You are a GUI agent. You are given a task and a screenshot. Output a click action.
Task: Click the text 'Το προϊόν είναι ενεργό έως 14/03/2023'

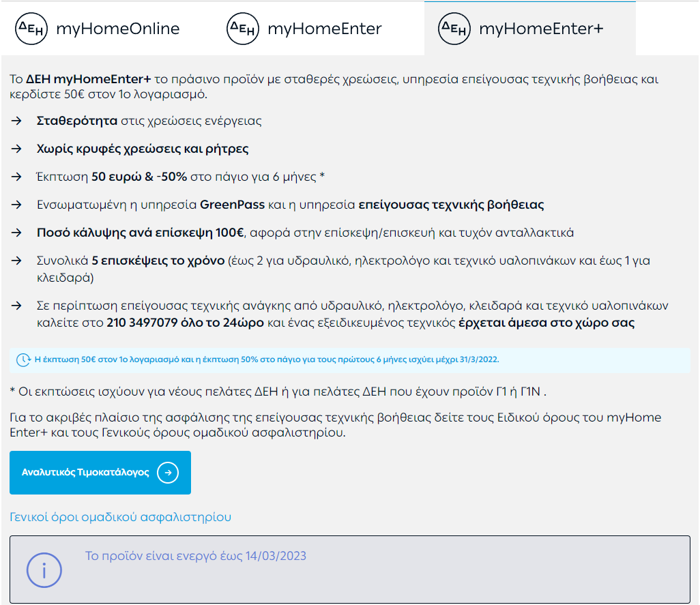(196, 556)
